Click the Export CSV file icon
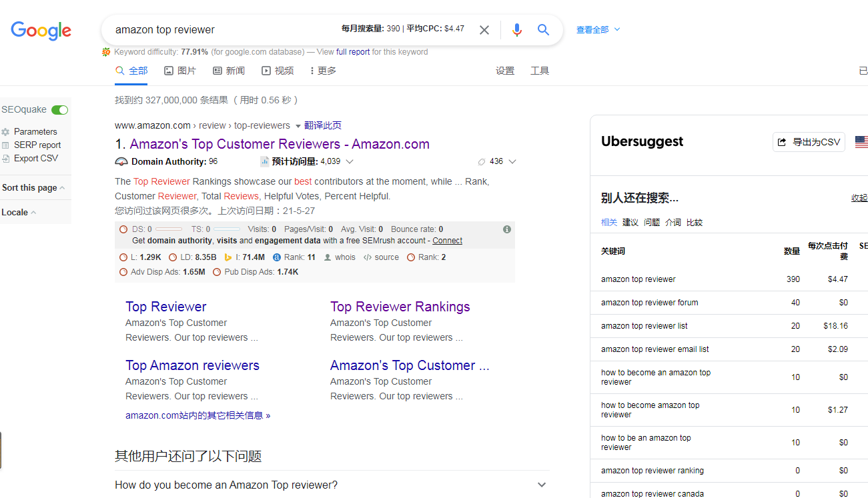Image resolution: width=868 pixels, height=498 pixels. [x=5, y=159]
